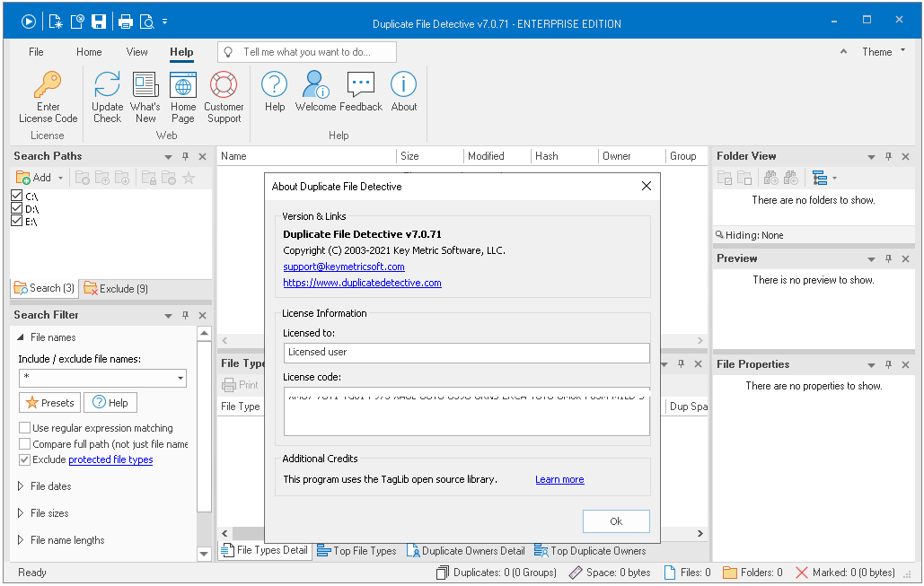
Task: Uncheck the D:\ search path
Action: pyautogui.click(x=17, y=208)
